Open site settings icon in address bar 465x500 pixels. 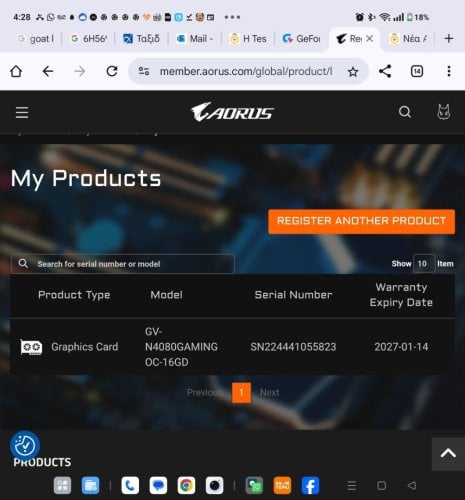tap(144, 71)
